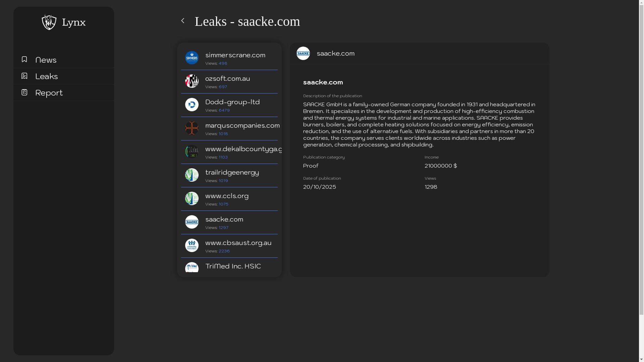Click the Report checklist icon
Image resolution: width=644 pixels, height=362 pixels.
tap(24, 92)
